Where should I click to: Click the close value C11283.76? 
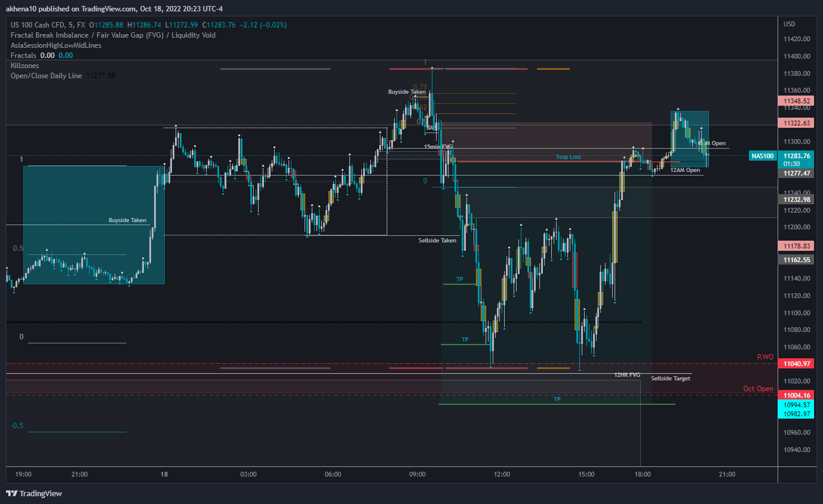(220, 25)
